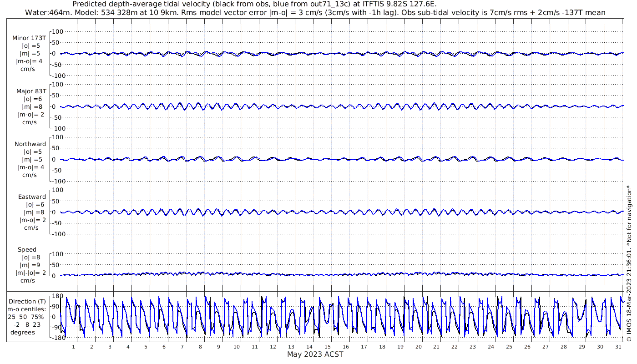637x364 pixels.
Task: Click '|m| =8' under Major 83T
Action: pos(33,106)
